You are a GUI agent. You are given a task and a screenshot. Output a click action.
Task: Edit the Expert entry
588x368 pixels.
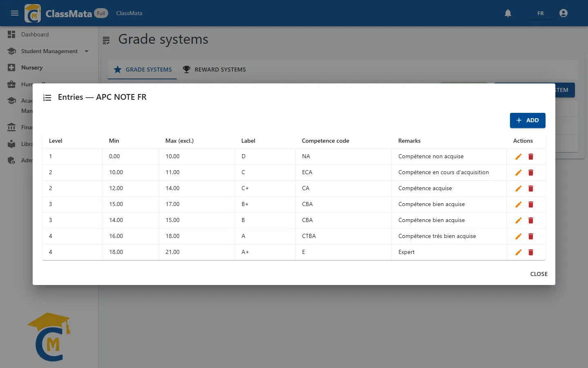(x=519, y=252)
